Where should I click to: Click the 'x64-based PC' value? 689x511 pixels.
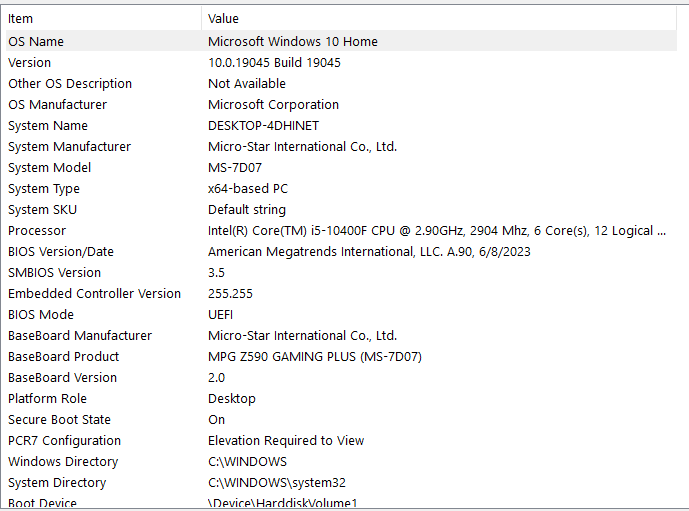(x=248, y=189)
